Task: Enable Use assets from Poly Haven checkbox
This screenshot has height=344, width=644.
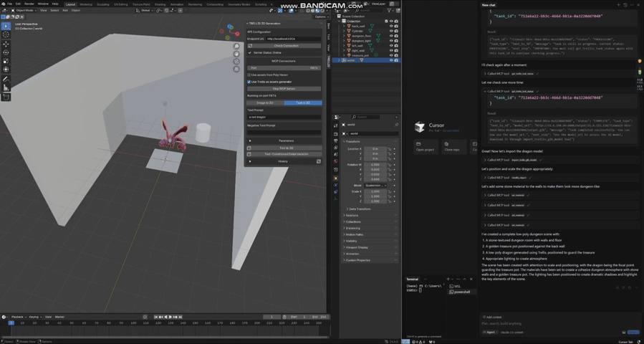Action: (249, 75)
